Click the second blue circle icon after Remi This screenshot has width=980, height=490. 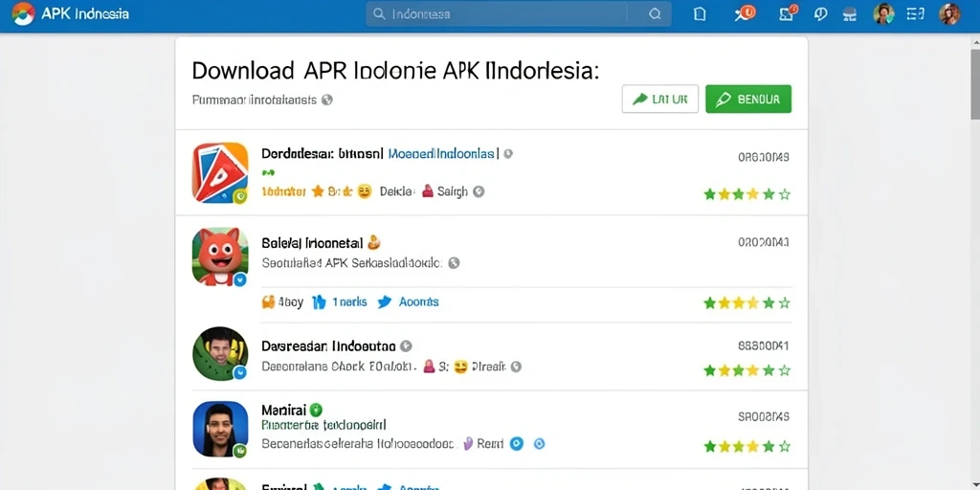(x=539, y=444)
